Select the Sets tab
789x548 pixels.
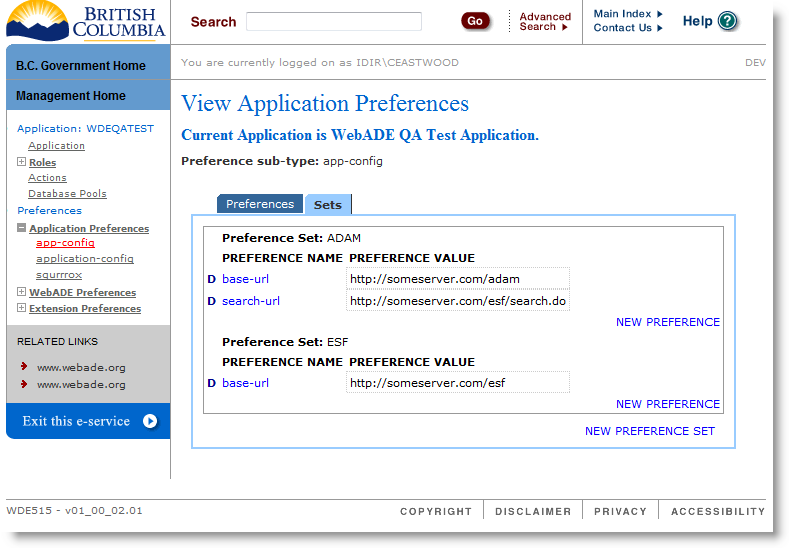[x=328, y=205]
